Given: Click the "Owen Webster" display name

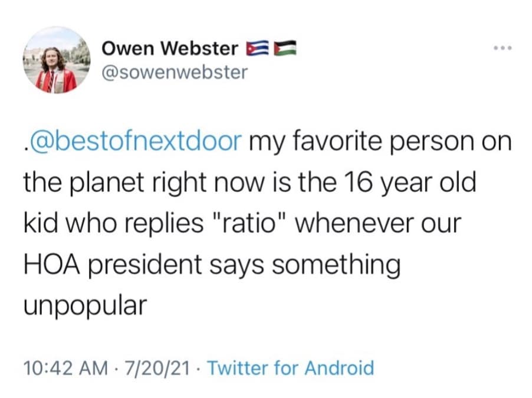Looking at the screenshot, I should (170, 48).
